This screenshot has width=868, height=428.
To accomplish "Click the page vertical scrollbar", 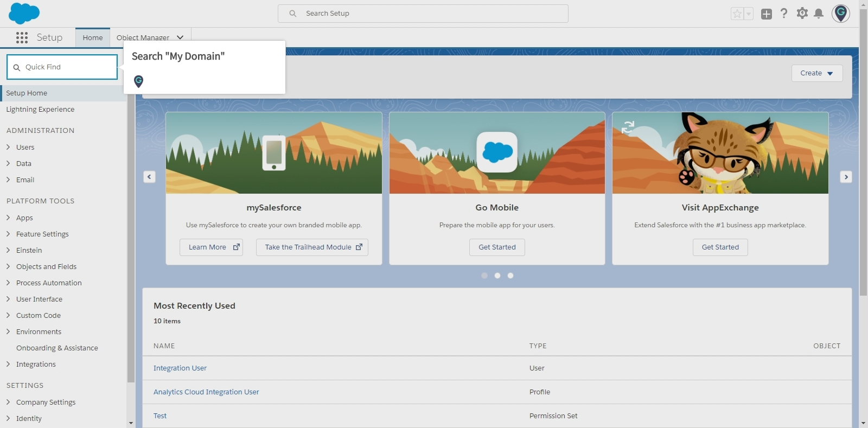I will [x=863, y=152].
